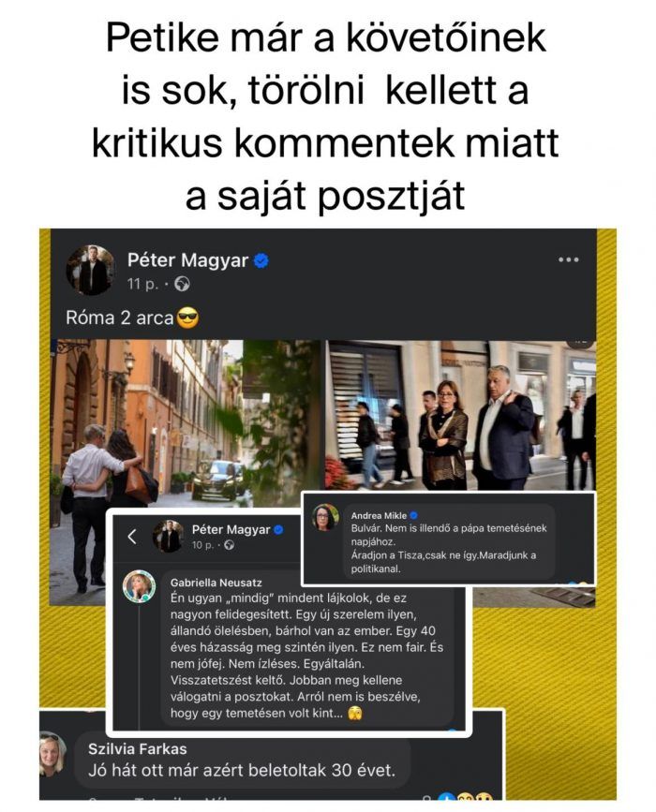Image resolution: width=656 pixels, height=812 pixels.
Task: Click Gabriella Neusatz's avatar
Action: [x=139, y=587]
